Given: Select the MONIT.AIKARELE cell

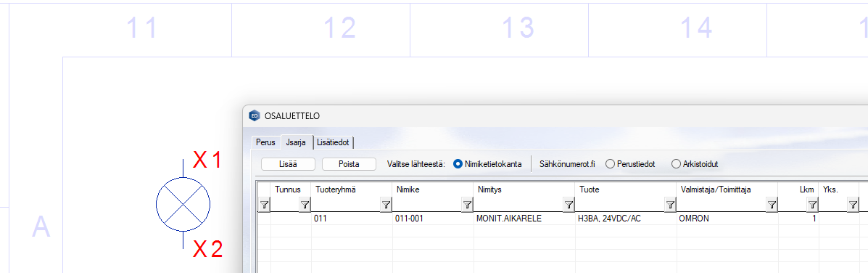Looking at the screenshot, I should point(524,219).
